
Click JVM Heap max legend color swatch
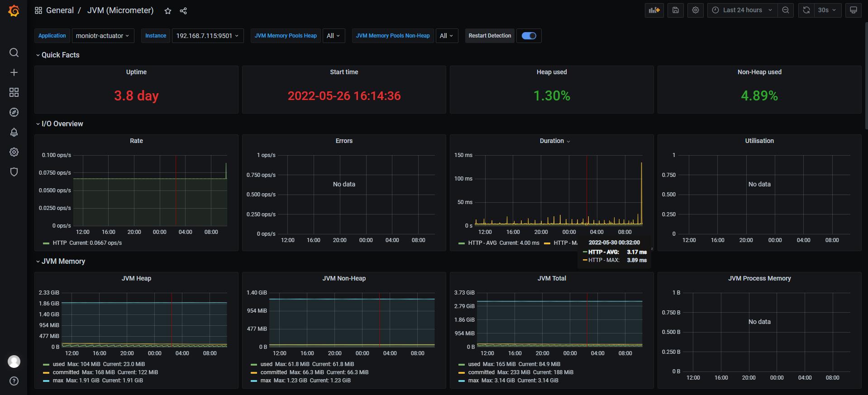[x=46, y=381]
